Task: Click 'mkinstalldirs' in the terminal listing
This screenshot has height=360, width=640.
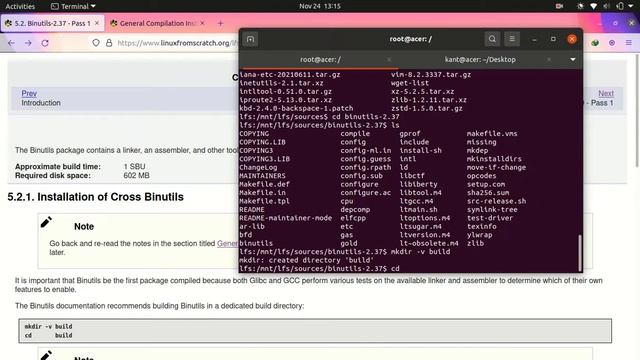Action: [x=494, y=159]
